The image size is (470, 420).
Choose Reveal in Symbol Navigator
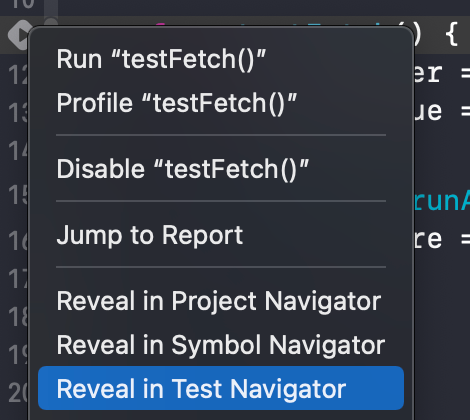221,345
